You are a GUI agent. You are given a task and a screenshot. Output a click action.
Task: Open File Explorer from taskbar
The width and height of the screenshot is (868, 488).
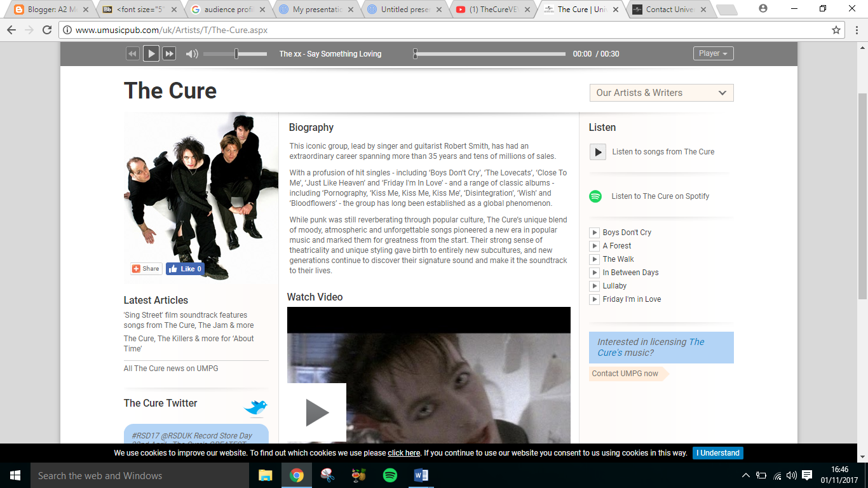point(266,475)
